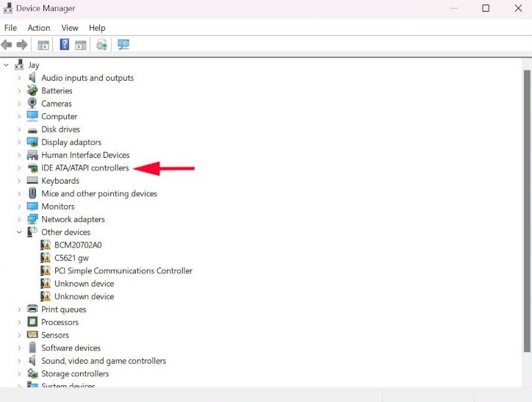Viewport: 532px width, 402px height.
Task: Open the File menu
Action: click(x=10, y=28)
